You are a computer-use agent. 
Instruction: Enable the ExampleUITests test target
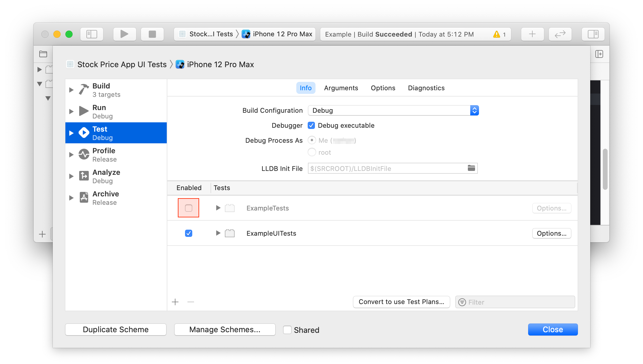(x=189, y=233)
